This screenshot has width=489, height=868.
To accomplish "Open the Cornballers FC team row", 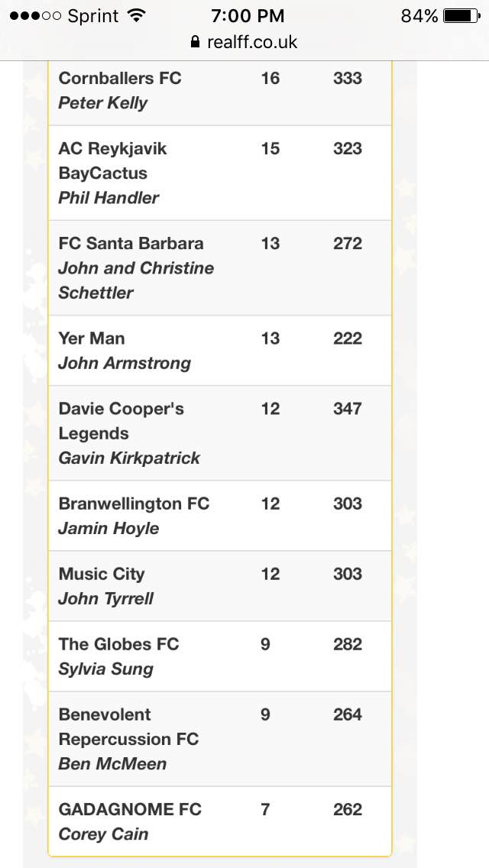I will point(220,90).
